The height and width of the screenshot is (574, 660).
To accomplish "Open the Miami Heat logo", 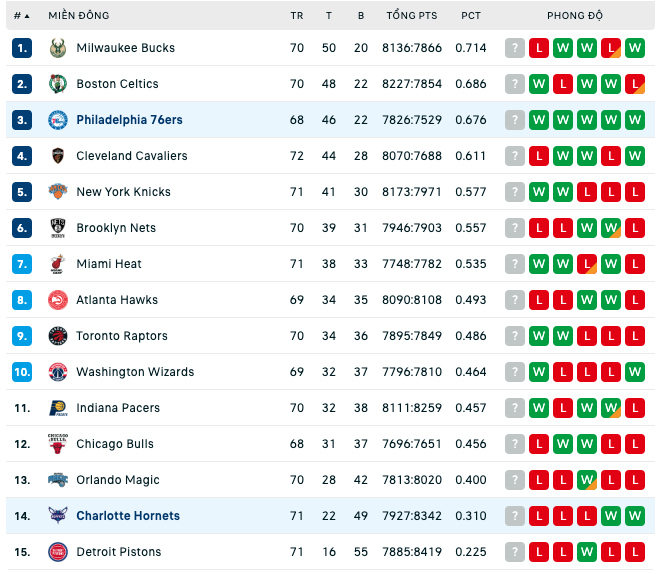I will click(58, 264).
